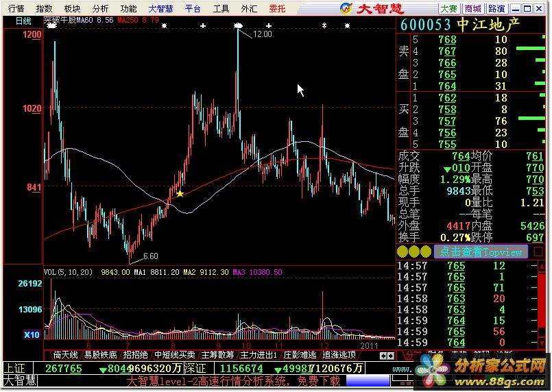Click the blue progress bar in status bar
552x392 pixels.
[368, 381]
